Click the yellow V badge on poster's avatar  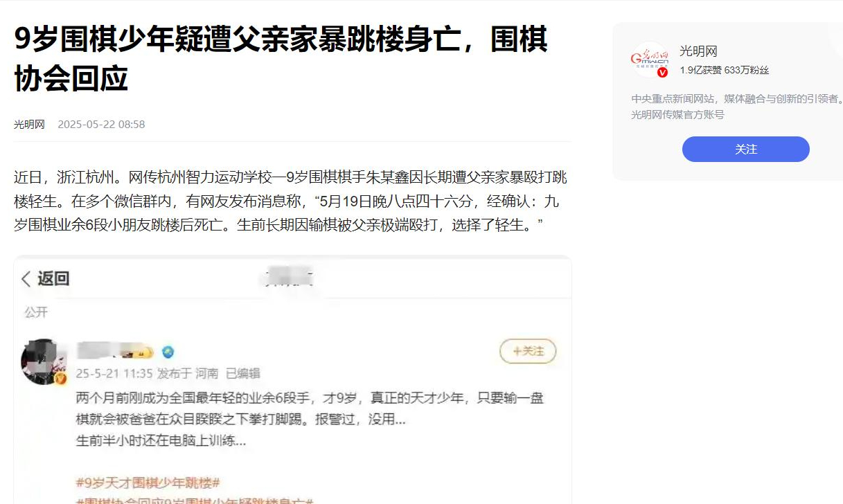60,378
